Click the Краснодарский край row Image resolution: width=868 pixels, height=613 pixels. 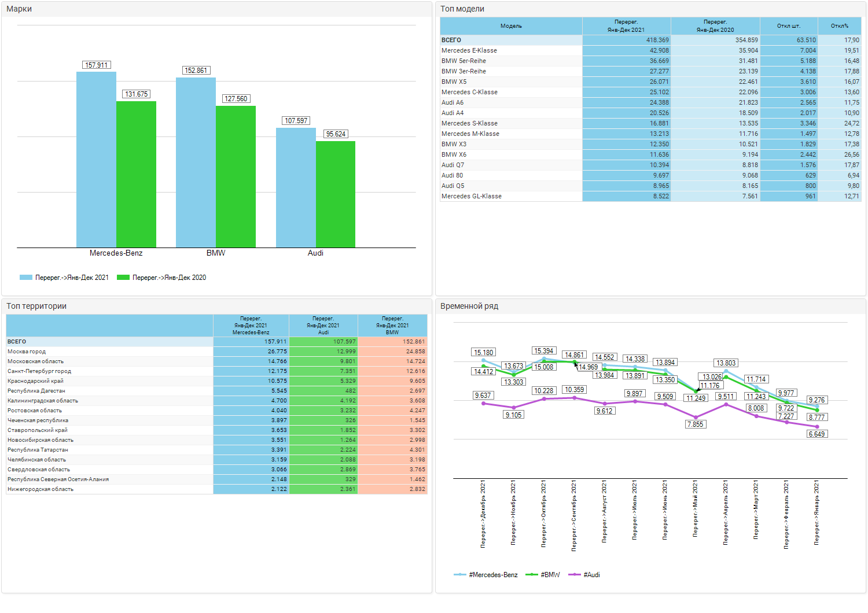[x=216, y=381]
